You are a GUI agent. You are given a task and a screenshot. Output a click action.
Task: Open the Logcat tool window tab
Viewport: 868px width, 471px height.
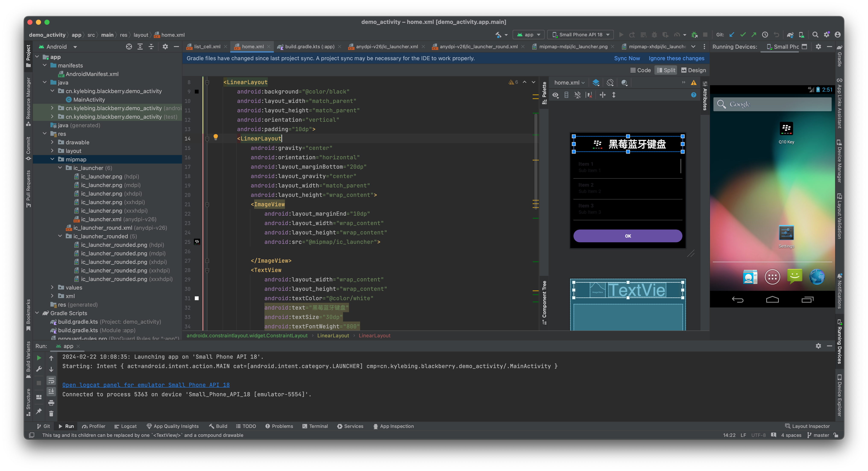click(125, 426)
